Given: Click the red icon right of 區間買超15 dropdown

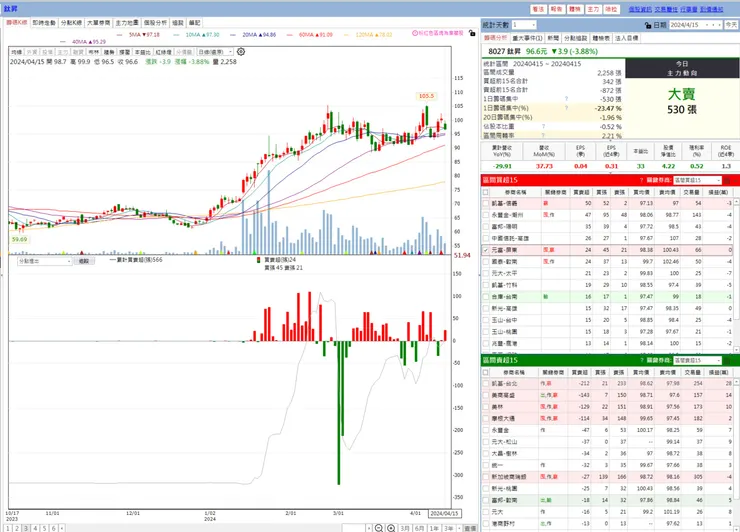Looking at the screenshot, I should pos(727,180).
